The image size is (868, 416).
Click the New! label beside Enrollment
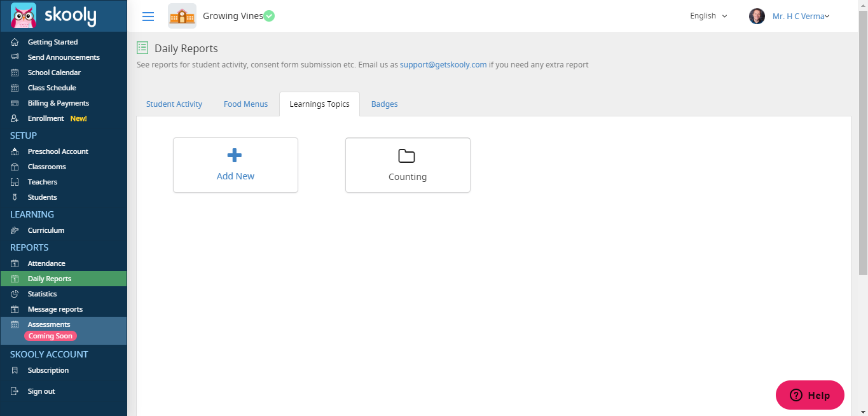[x=78, y=118]
